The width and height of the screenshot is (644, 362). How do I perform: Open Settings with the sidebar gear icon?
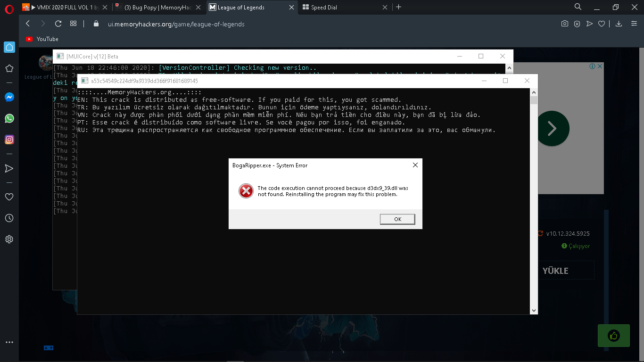pos(9,239)
